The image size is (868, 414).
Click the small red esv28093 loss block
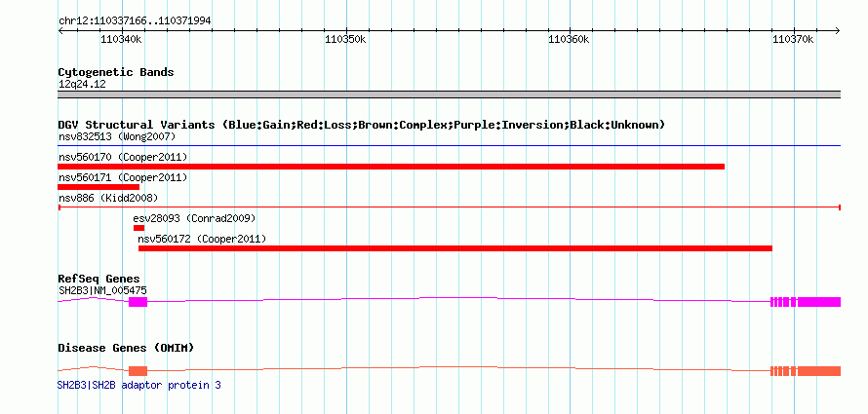(138, 228)
